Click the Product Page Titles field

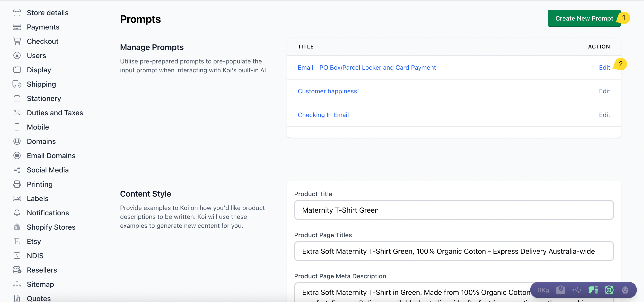pos(453,251)
